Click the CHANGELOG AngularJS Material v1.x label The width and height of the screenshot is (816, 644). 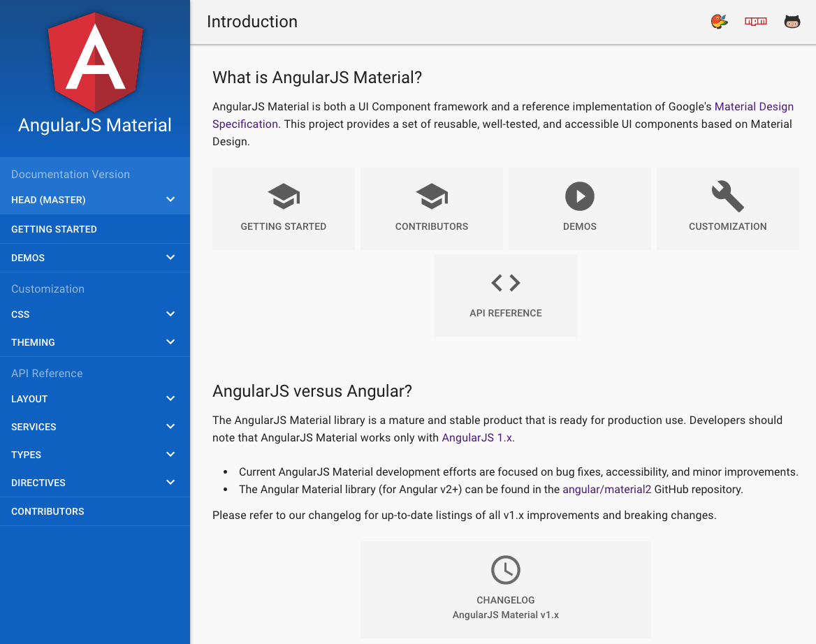[x=506, y=608]
